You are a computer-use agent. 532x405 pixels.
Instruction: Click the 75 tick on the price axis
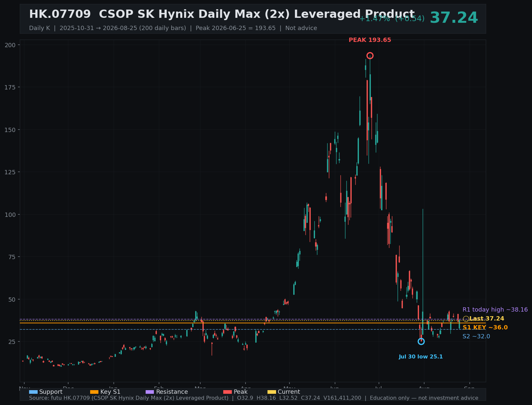[x=13, y=257]
